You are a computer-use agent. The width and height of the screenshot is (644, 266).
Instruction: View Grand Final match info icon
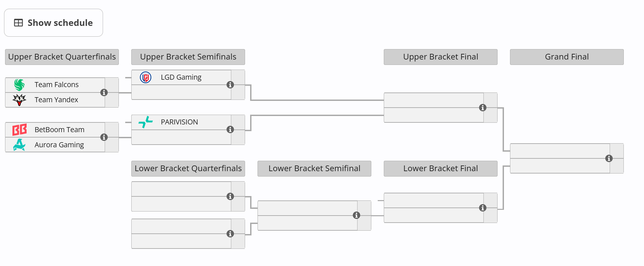(x=609, y=158)
